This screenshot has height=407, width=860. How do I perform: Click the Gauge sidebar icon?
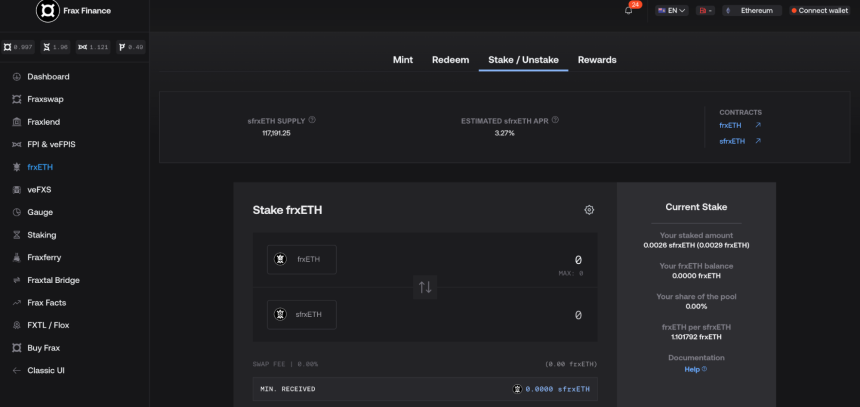click(16, 212)
